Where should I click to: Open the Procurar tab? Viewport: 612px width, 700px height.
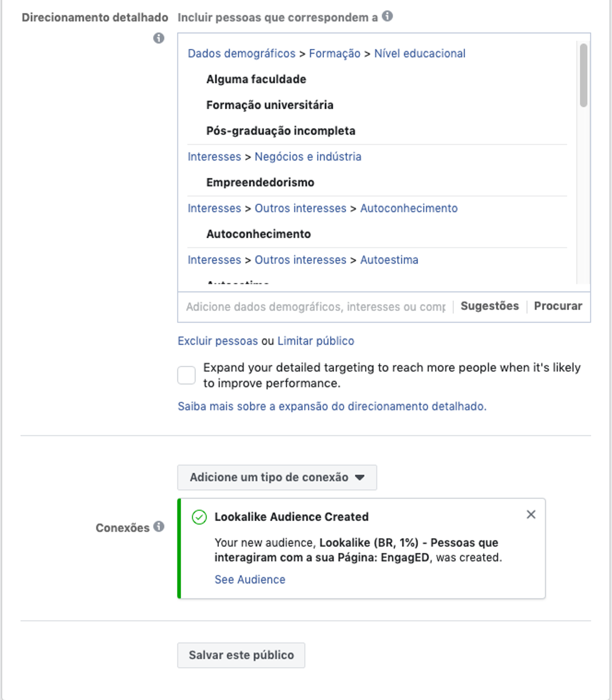click(x=558, y=306)
